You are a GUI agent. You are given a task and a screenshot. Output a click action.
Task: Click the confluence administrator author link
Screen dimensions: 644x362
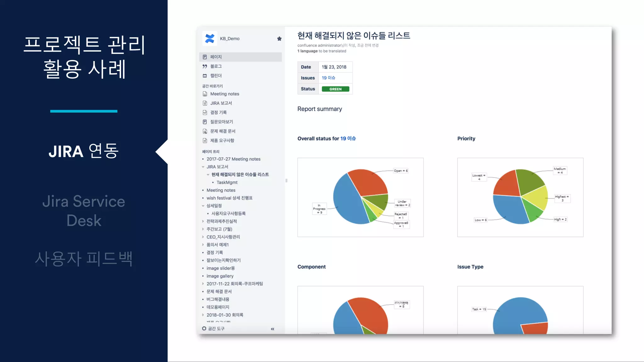[x=319, y=45]
